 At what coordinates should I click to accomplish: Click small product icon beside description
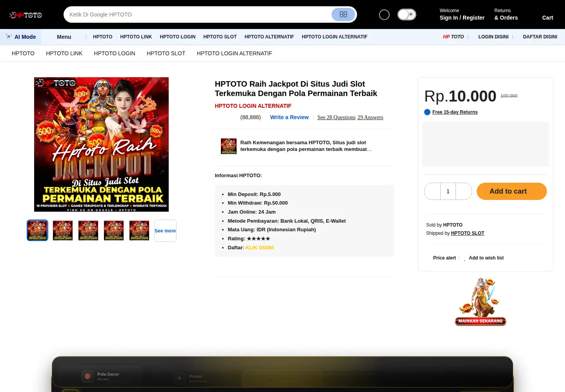(x=229, y=146)
